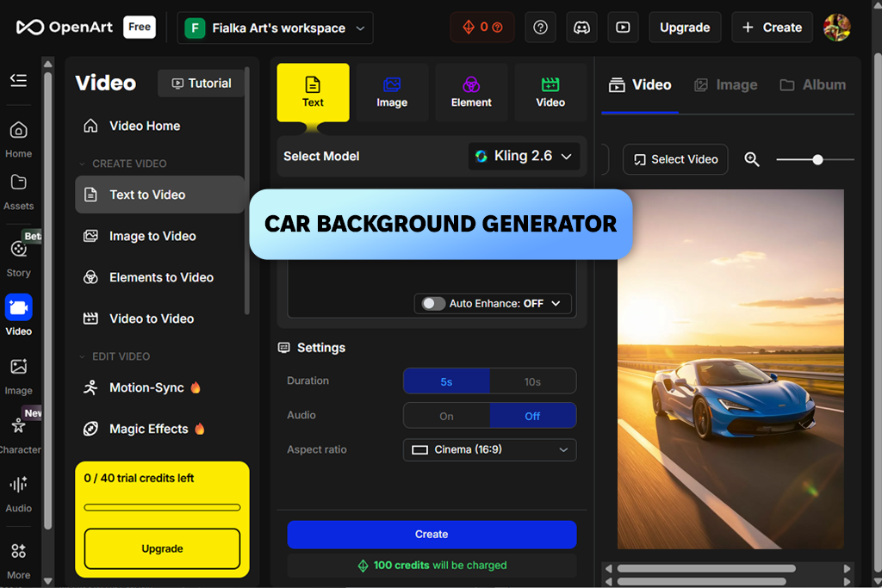Open Assets in left sidebar
The image size is (882, 588).
[x=19, y=192]
